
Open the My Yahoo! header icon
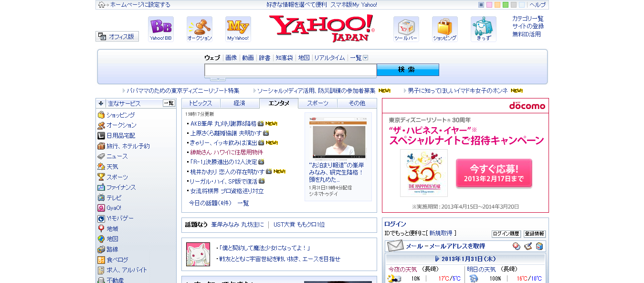coord(238,29)
